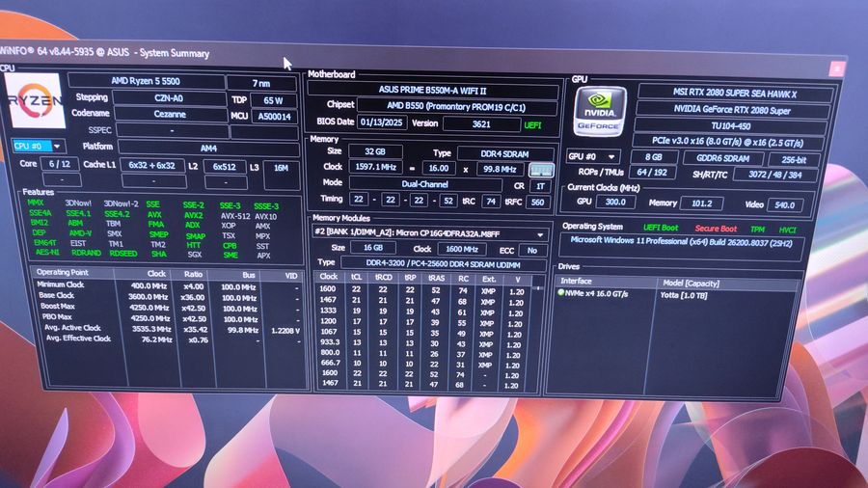Viewport: 868px width, 488px height.
Task: Click the green UEFI label beside BIOS version
Action: [x=532, y=125]
